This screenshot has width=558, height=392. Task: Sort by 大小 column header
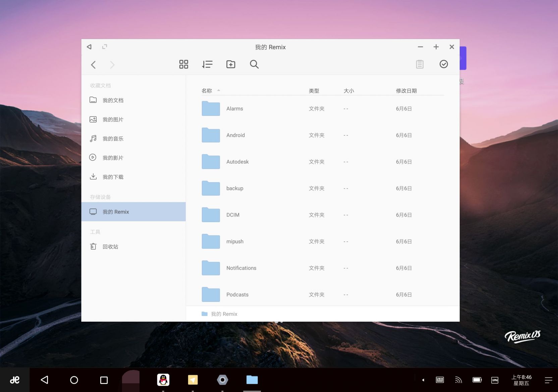[x=349, y=90]
